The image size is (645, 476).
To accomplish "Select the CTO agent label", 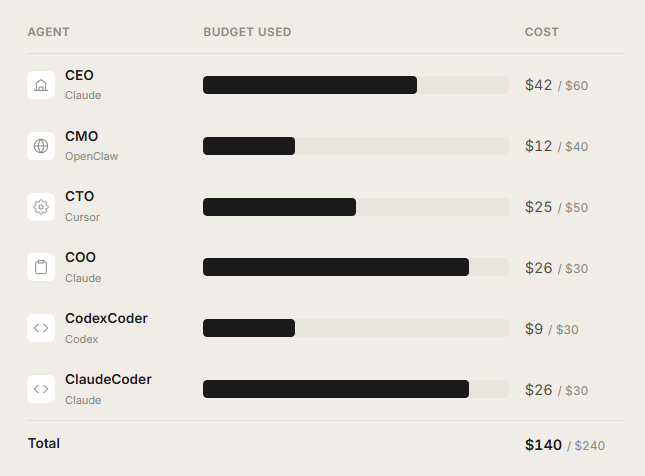I will (80, 196).
